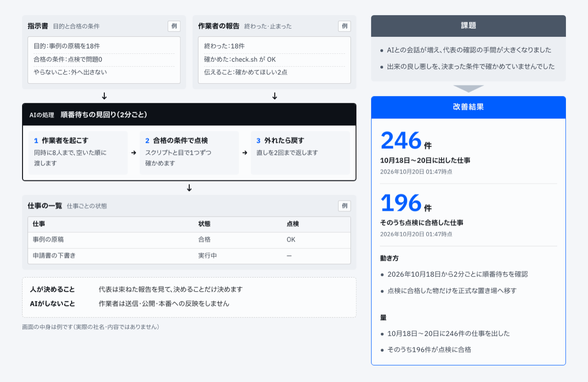The height and width of the screenshot is (382, 588).
Task: Click the 人が決めること label
Action: click(x=52, y=289)
